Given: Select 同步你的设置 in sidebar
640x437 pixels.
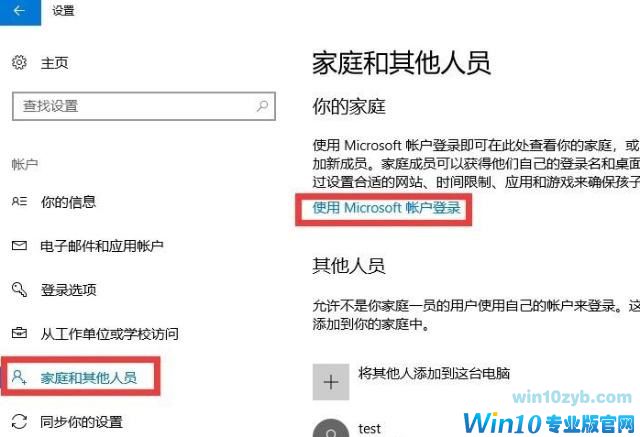Looking at the screenshot, I should (82, 422).
